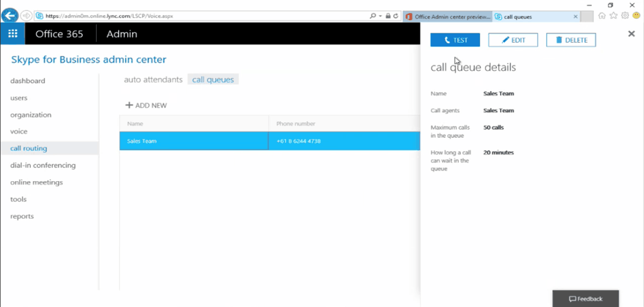Click the Edit button
The height and width of the screenshot is (307, 644).
(513, 40)
